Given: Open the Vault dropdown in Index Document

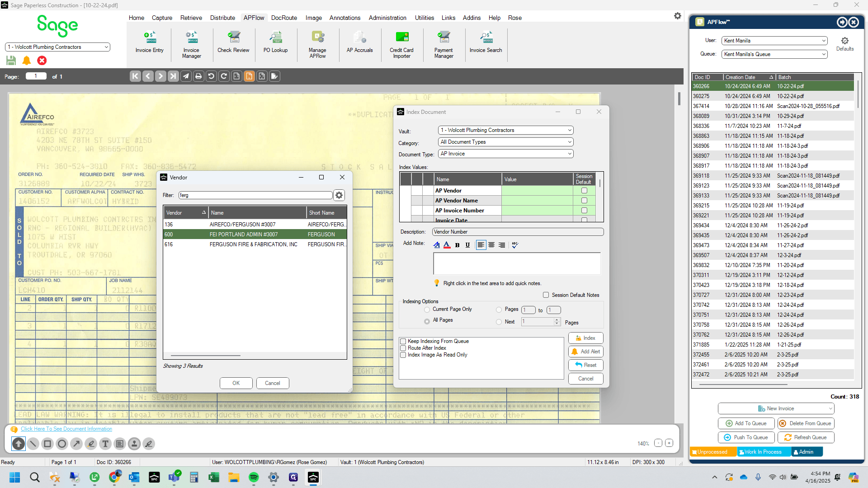Looking at the screenshot, I should point(506,130).
